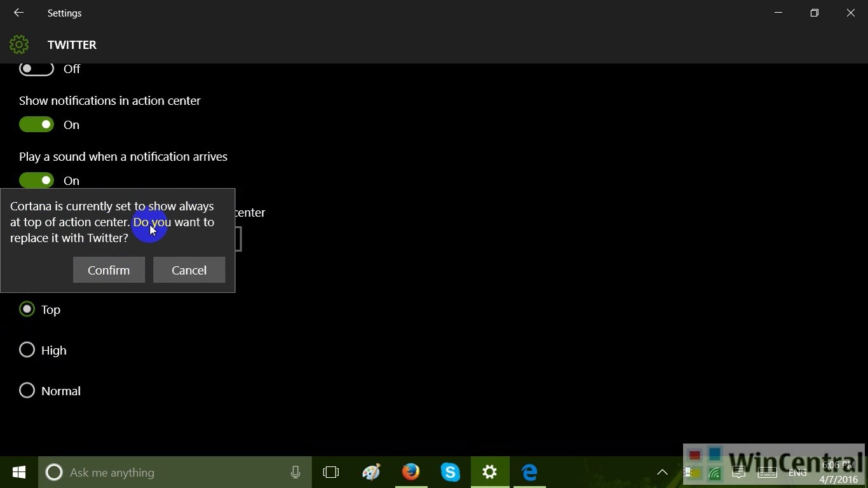
Task: Click the Ask me anything search field
Action: (175, 472)
